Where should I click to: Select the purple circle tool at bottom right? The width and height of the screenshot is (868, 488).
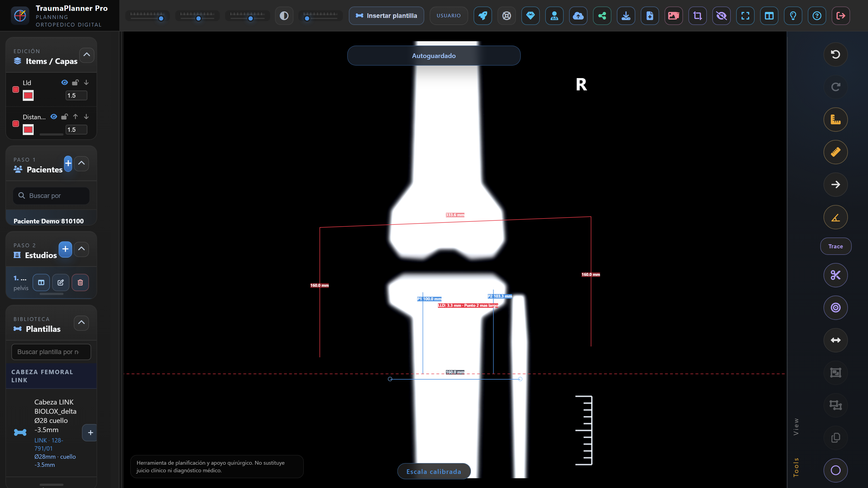[x=836, y=470]
